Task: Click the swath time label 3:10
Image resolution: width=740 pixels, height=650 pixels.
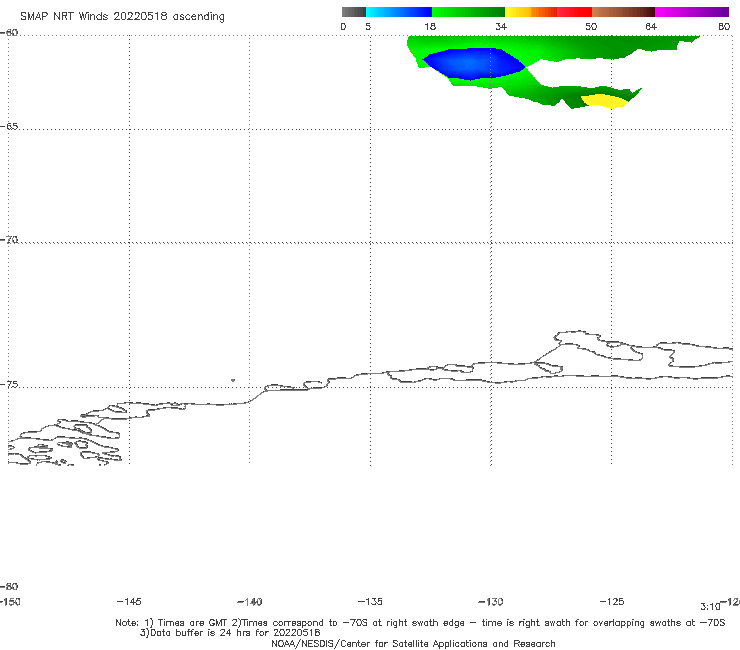Action: 710,607
